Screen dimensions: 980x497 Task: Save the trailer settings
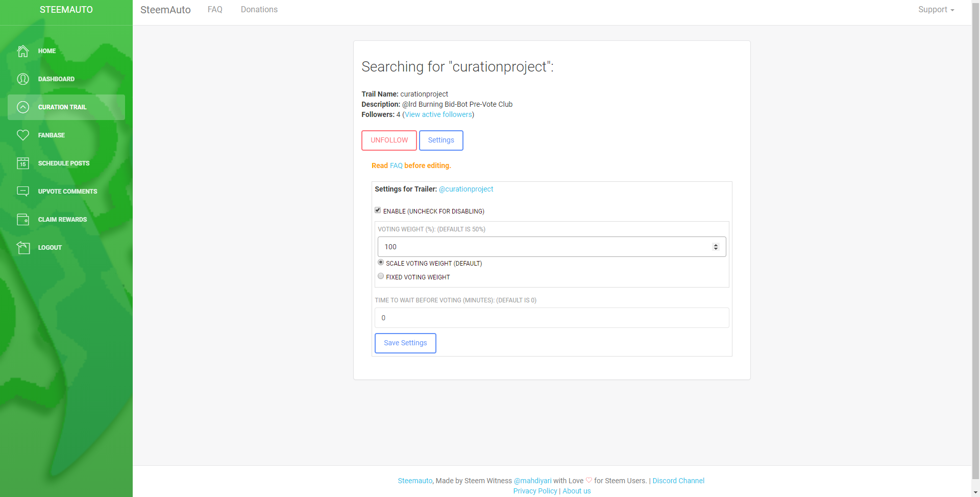[x=405, y=343]
